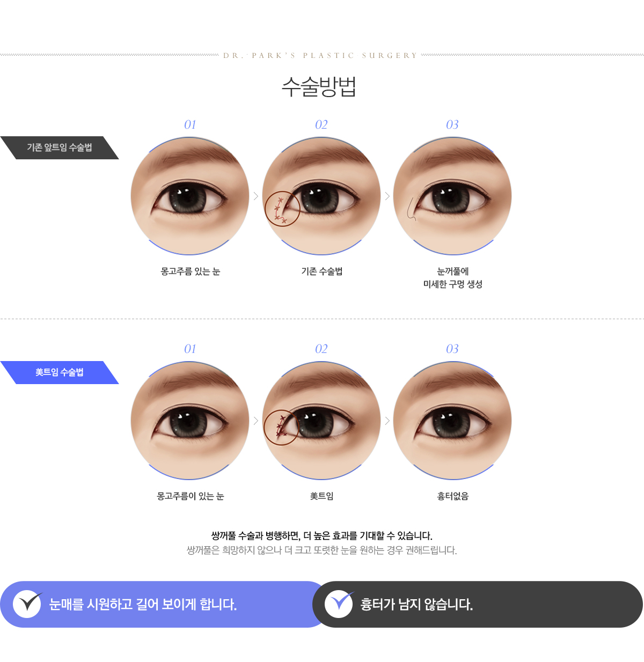Click the arrow between bottom-row images 01 and 02
Screen dimensions: 644x662
256,421
